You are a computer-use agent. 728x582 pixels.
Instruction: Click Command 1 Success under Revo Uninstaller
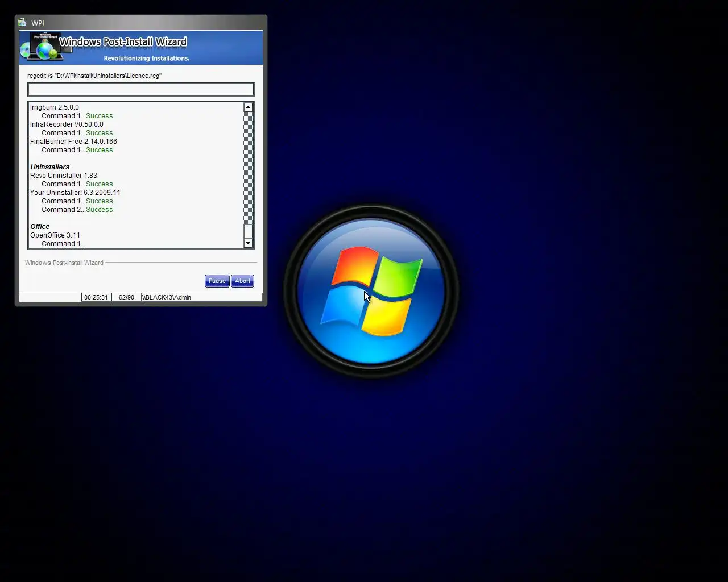click(77, 184)
